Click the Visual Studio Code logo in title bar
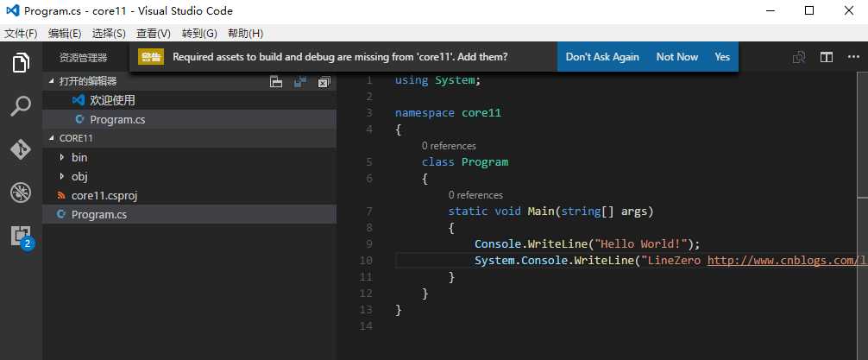 [x=12, y=10]
